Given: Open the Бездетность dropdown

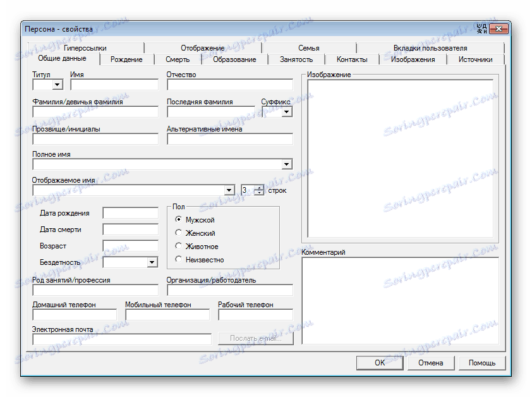Looking at the screenshot, I should (152, 262).
